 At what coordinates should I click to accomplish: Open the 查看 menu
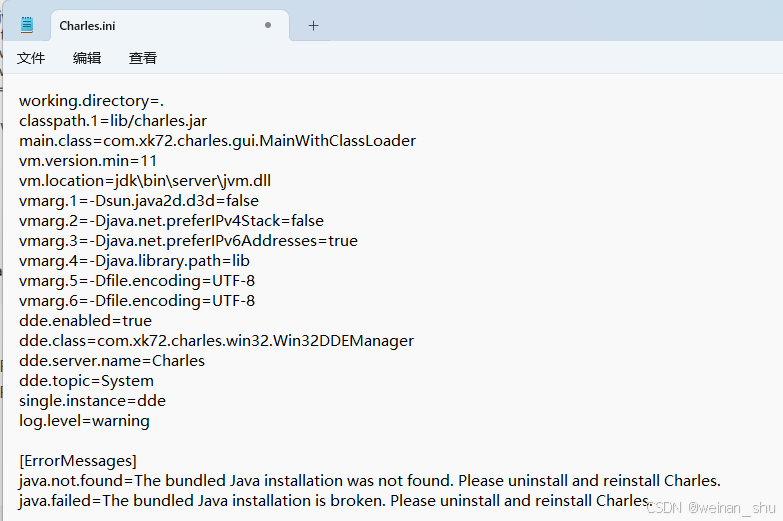[x=143, y=58]
